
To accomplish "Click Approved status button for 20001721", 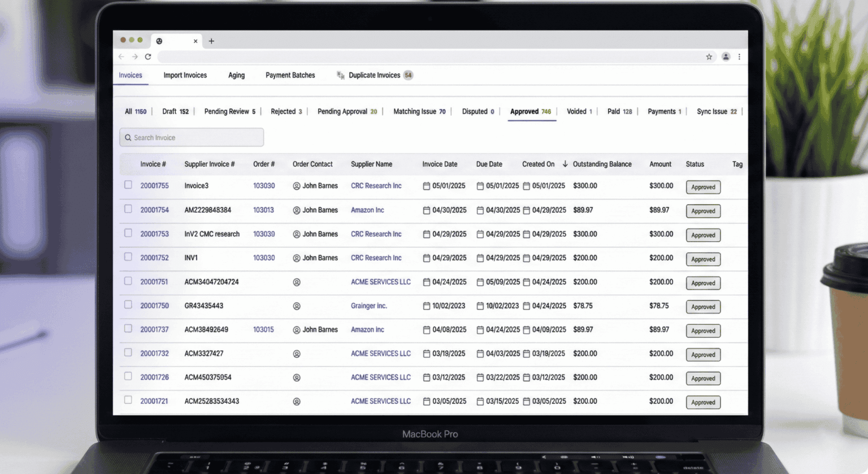I will pyautogui.click(x=703, y=403).
